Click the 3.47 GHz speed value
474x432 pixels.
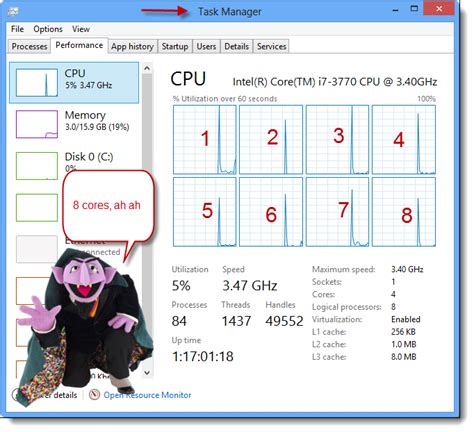point(250,286)
